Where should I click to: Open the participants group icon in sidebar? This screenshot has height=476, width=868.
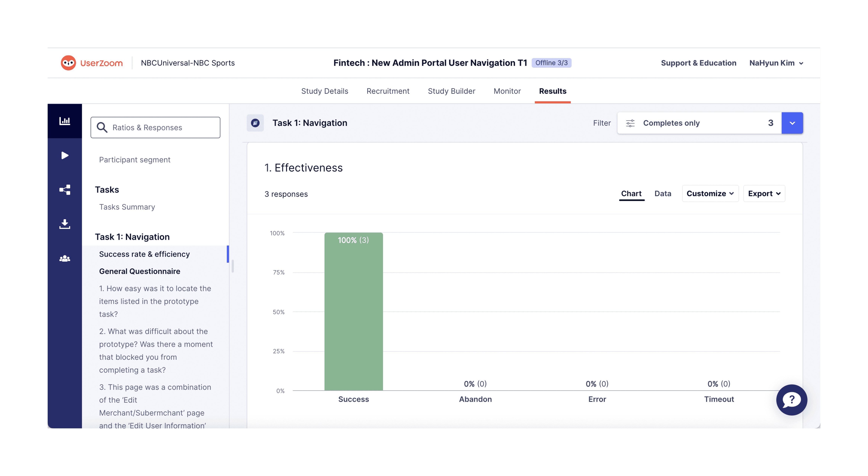point(65,258)
